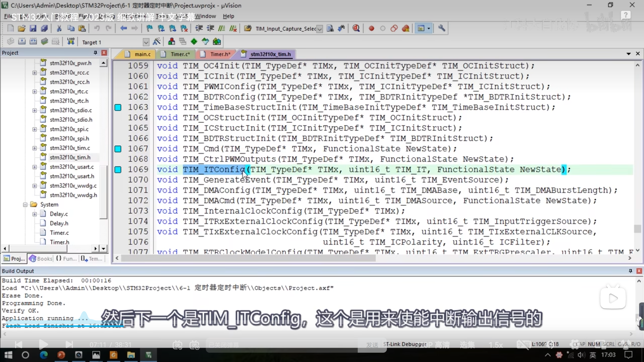Click the Download LOAD icon
This screenshot has height=362, width=644.
(x=71, y=41)
